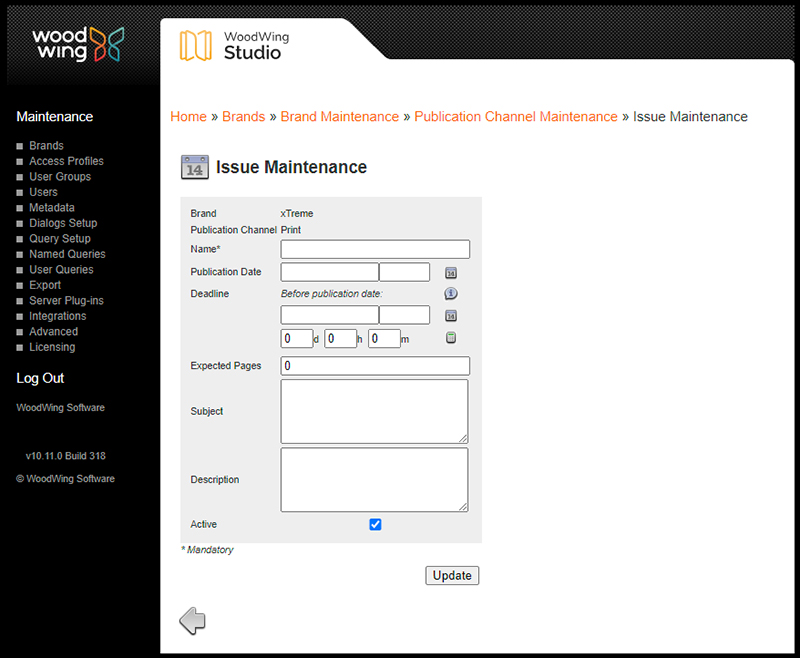
Task: Click the back arrow at the bottom
Action: pos(192,620)
